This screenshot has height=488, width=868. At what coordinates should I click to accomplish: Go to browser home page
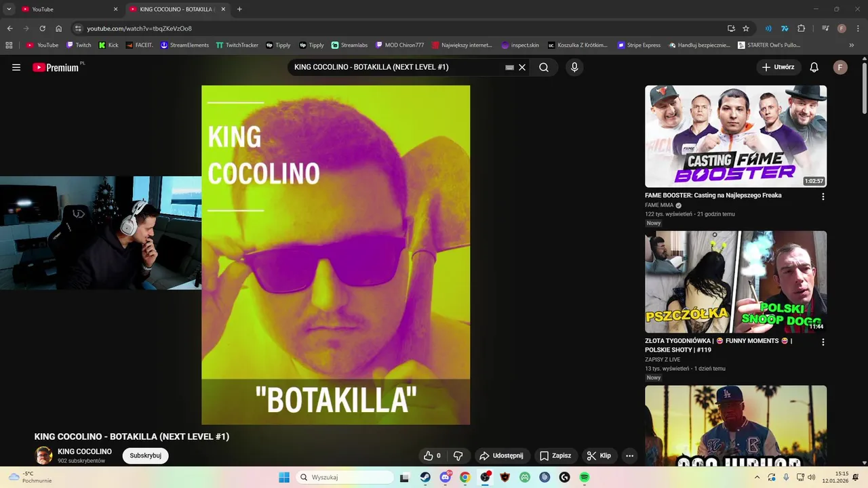(x=59, y=28)
